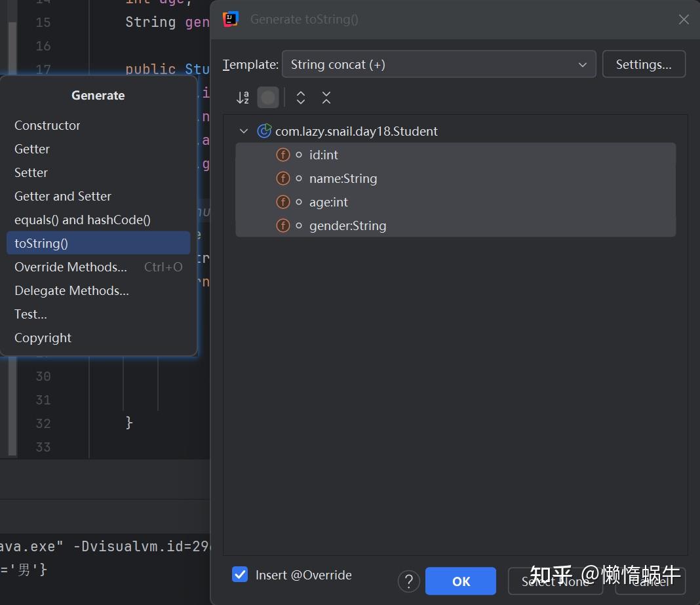Click the Select None button

click(x=555, y=581)
